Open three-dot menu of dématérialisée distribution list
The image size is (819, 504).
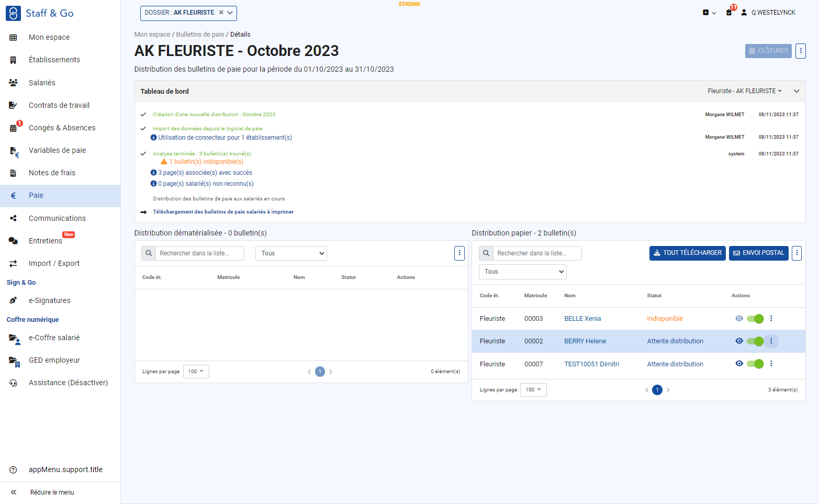459,253
